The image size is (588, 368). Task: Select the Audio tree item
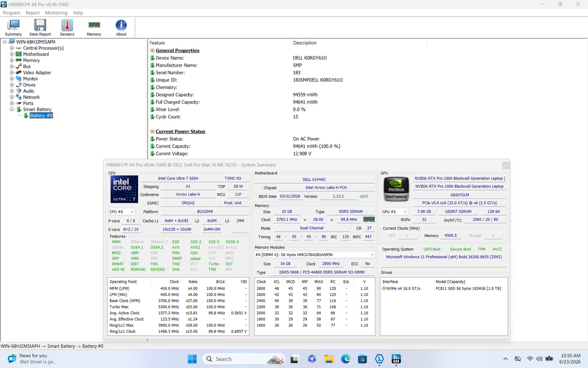(29, 91)
